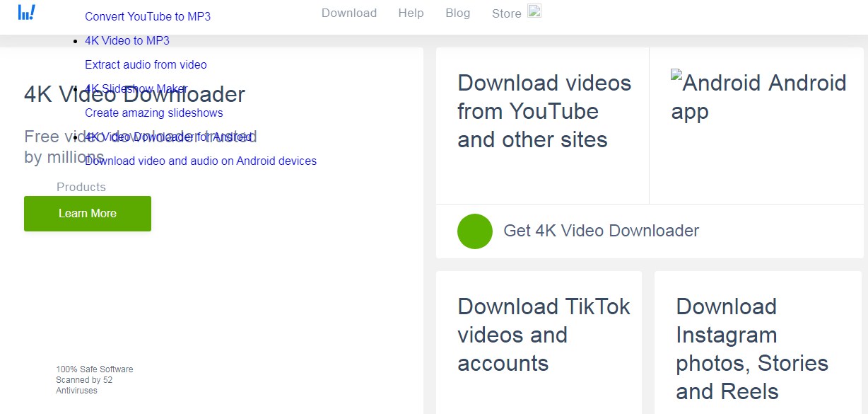
Task: Open the 4K Video to MP3 link
Action: (x=127, y=40)
